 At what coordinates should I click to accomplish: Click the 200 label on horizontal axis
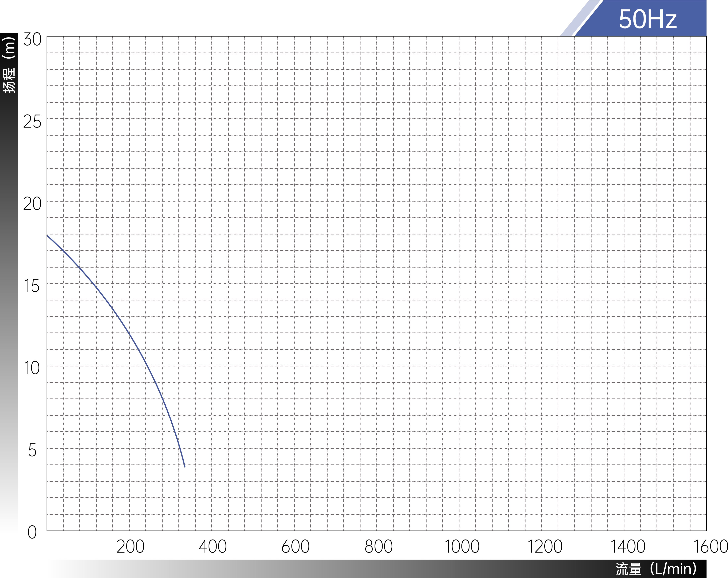coord(130,547)
